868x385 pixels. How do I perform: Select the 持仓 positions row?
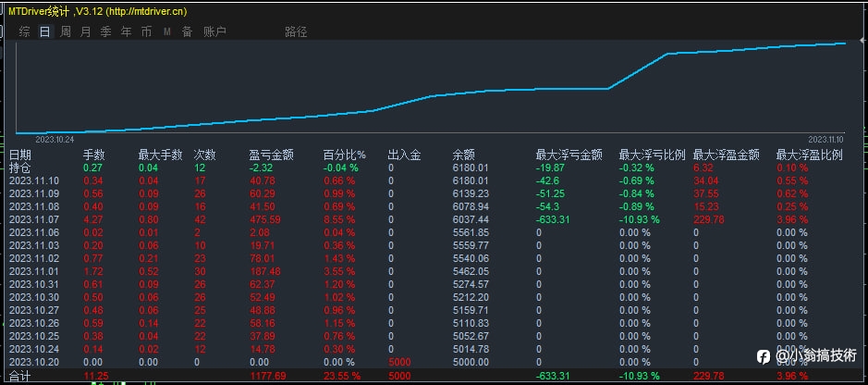tap(434, 168)
